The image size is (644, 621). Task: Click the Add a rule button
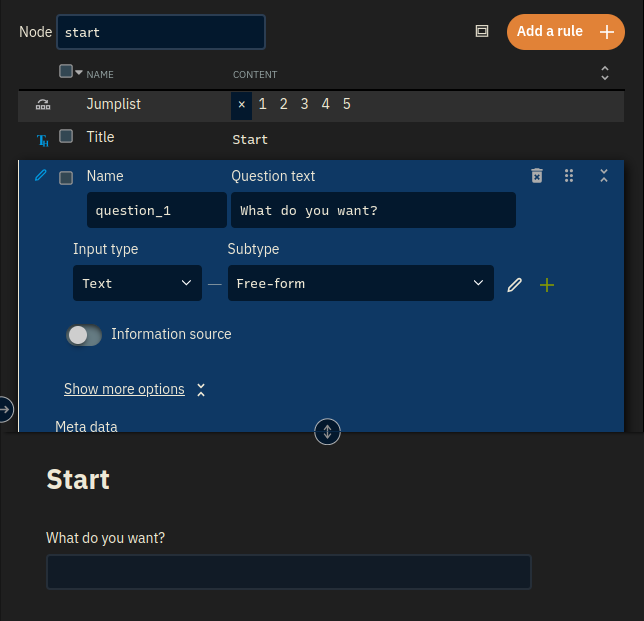pyautogui.click(x=566, y=32)
